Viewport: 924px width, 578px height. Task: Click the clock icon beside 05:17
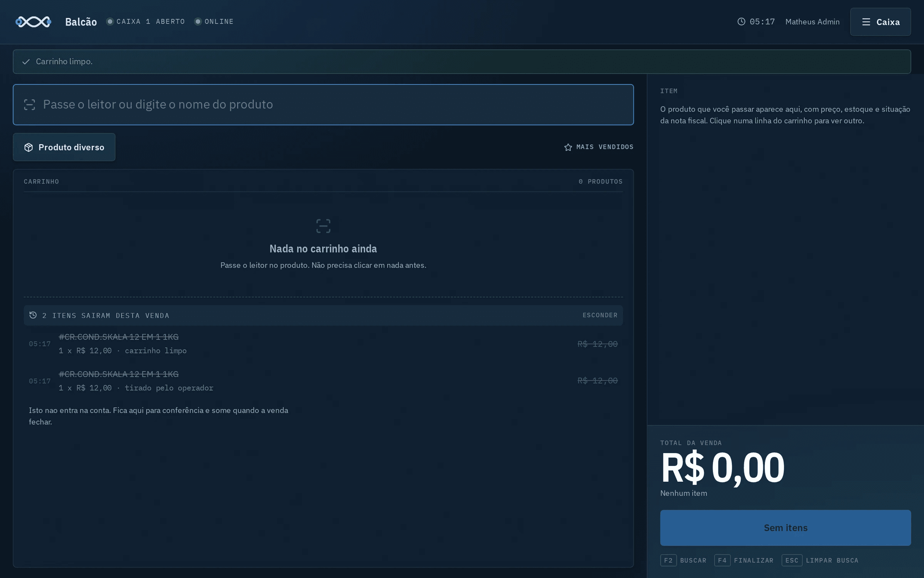(741, 22)
